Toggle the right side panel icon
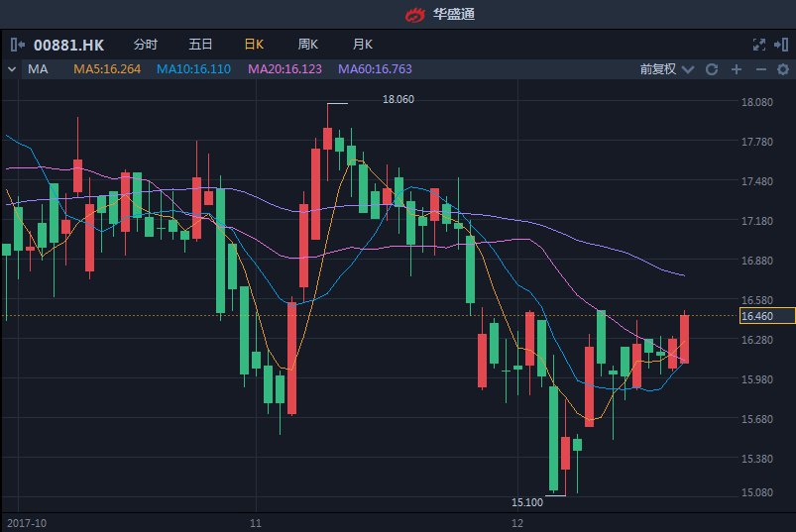The height and width of the screenshot is (532, 796). click(782, 45)
